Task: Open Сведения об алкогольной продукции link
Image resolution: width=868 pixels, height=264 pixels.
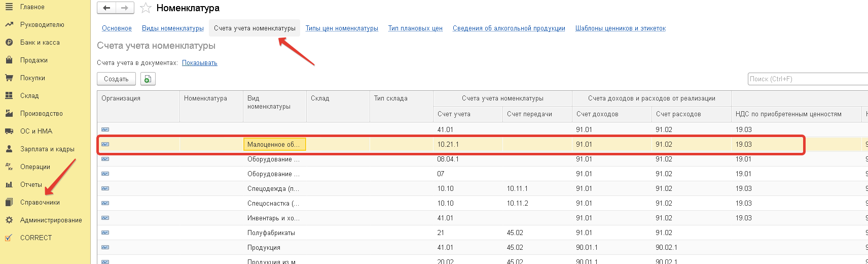Action: pos(509,28)
